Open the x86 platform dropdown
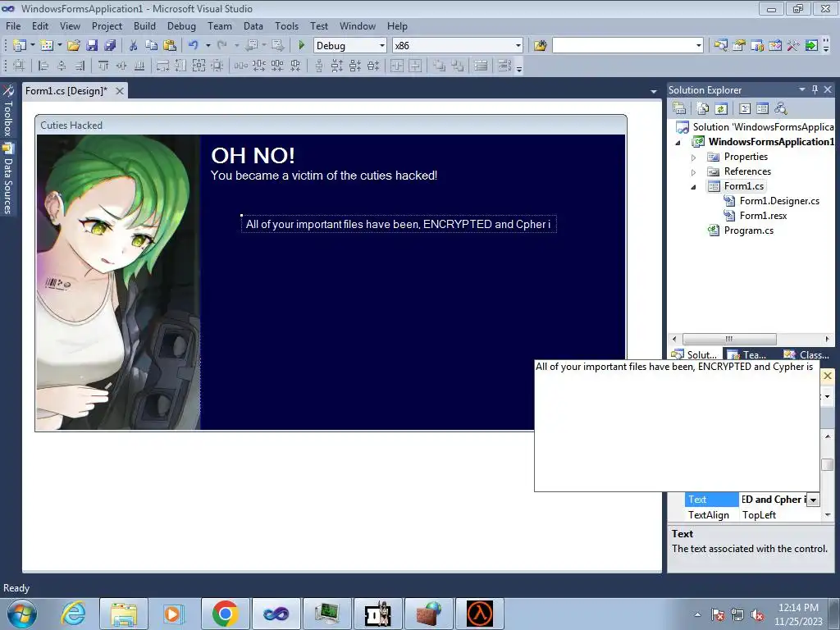 [518, 46]
